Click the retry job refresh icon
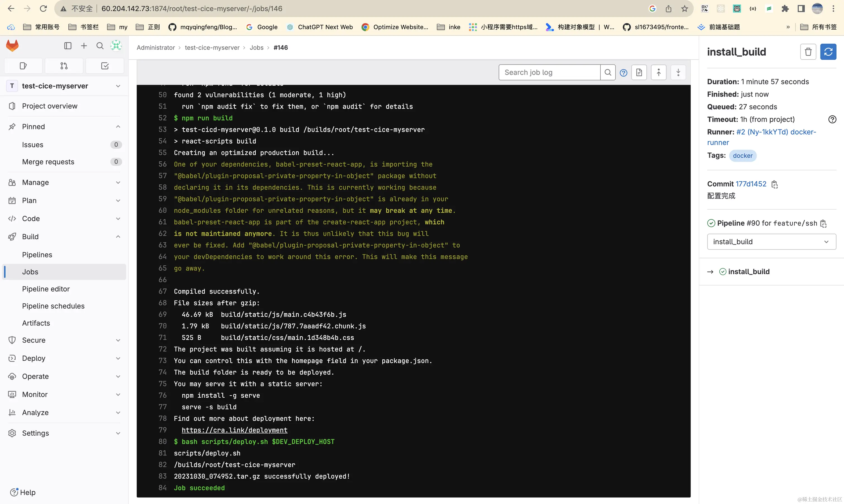The width and height of the screenshot is (844, 504). pos(828,52)
